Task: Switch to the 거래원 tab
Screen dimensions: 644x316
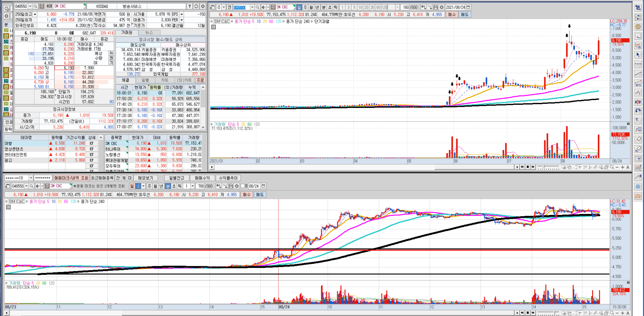Action: pos(127,33)
